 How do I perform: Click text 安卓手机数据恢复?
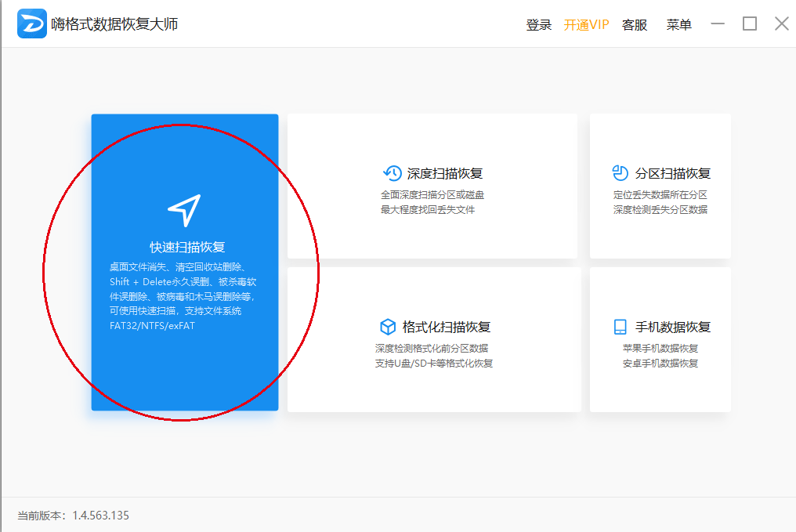point(660,364)
